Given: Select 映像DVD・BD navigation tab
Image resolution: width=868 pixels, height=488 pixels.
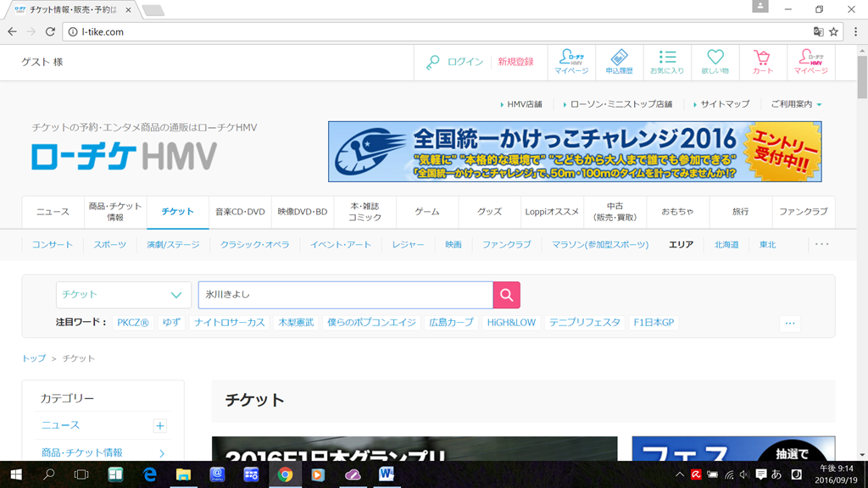Looking at the screenshot, I should [x=303, y=211].
